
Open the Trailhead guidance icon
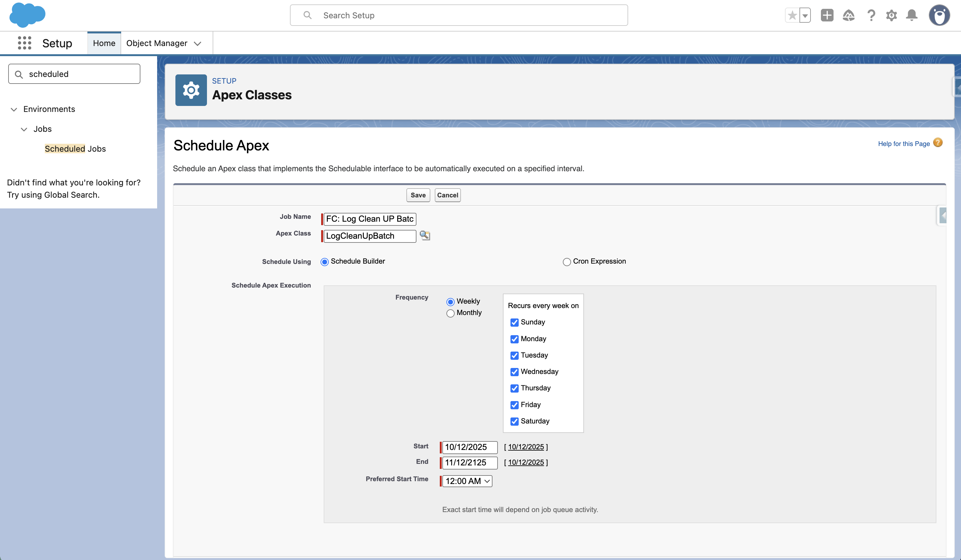point(848,15)
